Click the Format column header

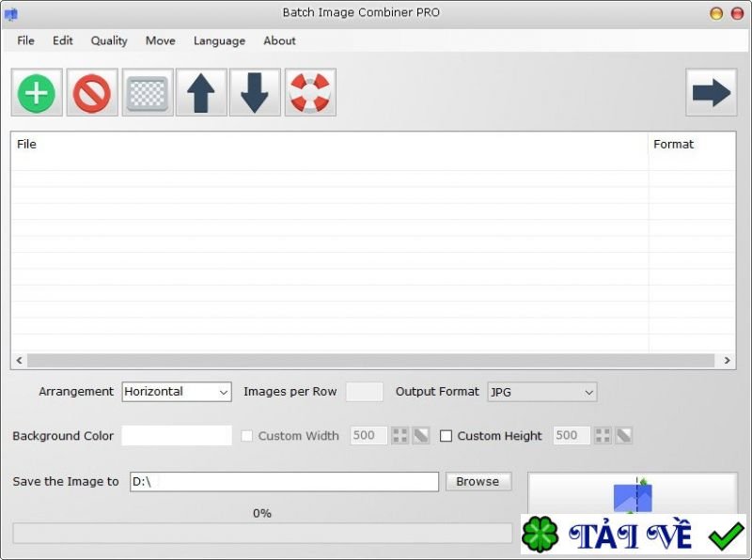692,145
